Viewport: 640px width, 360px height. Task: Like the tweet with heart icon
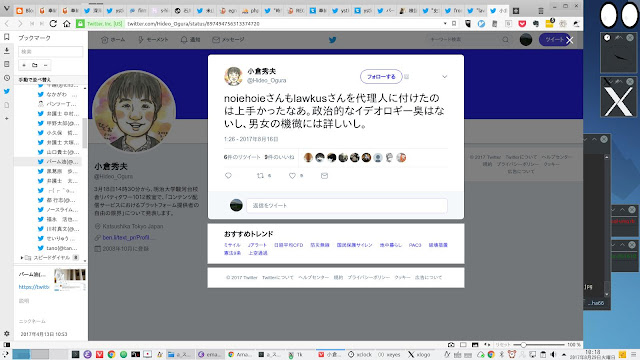[292, 176]
